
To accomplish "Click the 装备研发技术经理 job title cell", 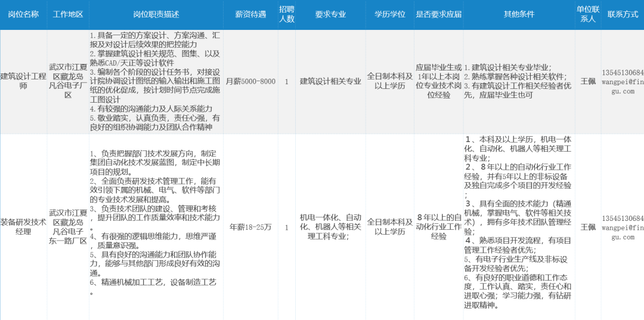I will 23,226.
